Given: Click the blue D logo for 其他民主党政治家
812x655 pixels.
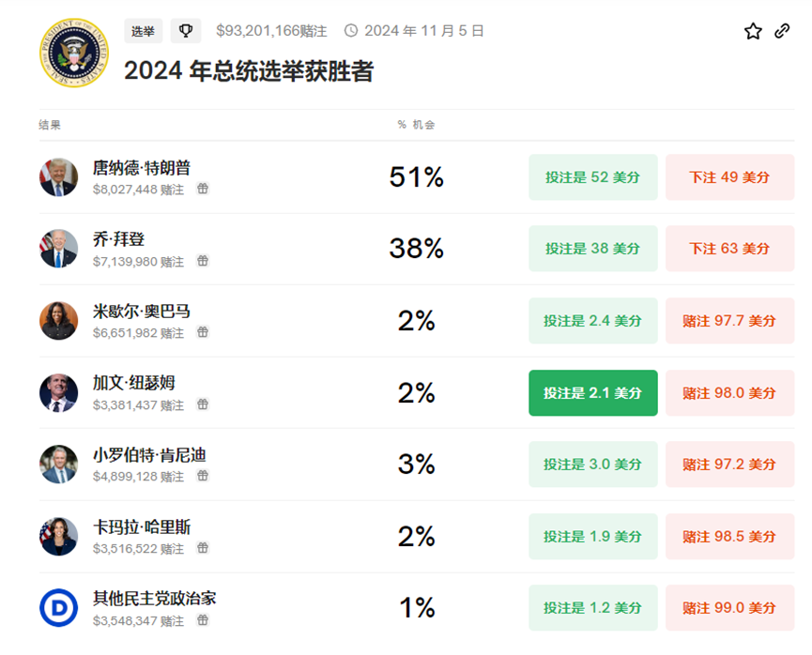Looking at the screenshot, I should click(58, 608).
